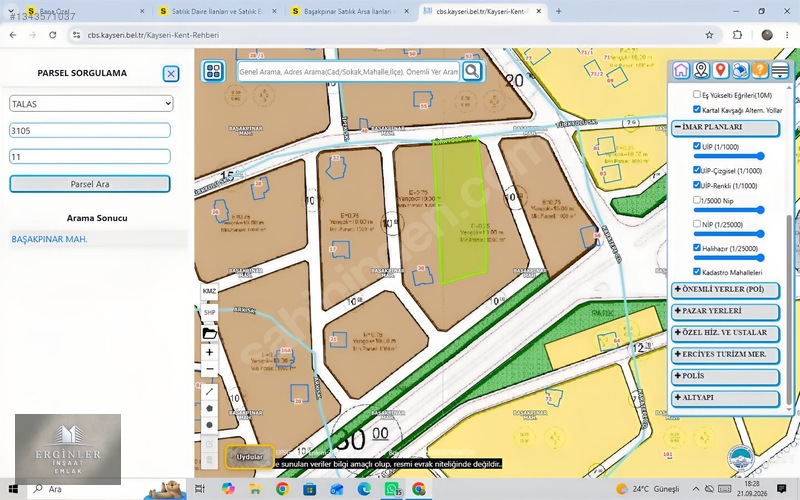The image size is (800, 500).
Task: Open Windows Start menu
Action: tap(13, 489)
